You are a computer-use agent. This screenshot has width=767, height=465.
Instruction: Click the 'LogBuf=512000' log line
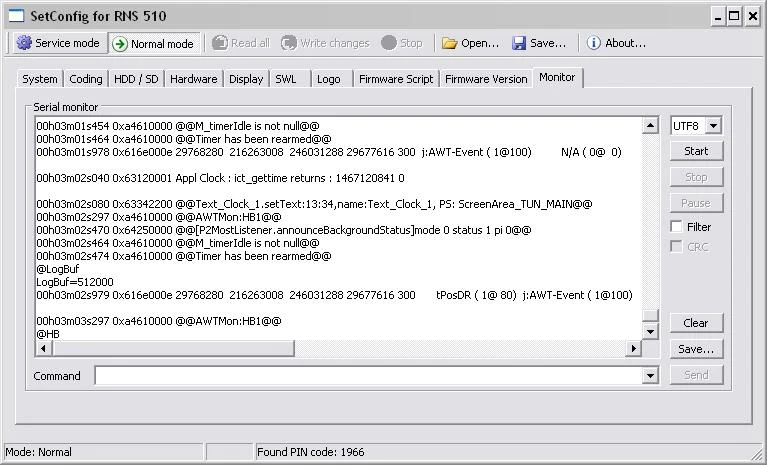pos(75,282)
